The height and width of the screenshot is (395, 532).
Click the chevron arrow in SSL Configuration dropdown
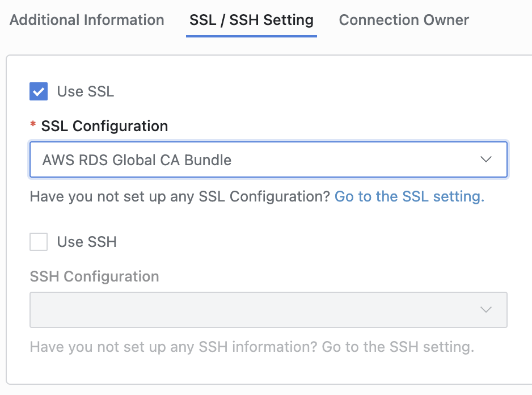[485, 159]
